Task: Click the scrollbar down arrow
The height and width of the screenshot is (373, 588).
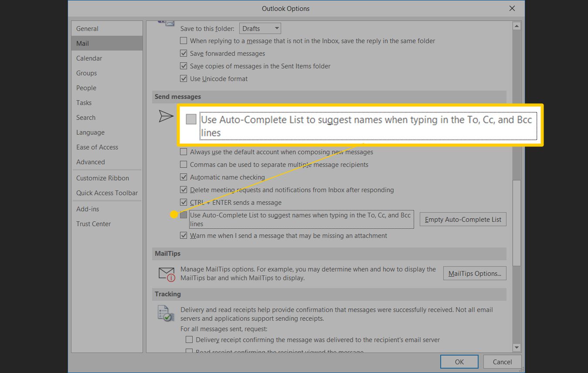Action: pyautogui.click(x=517, y=347)
